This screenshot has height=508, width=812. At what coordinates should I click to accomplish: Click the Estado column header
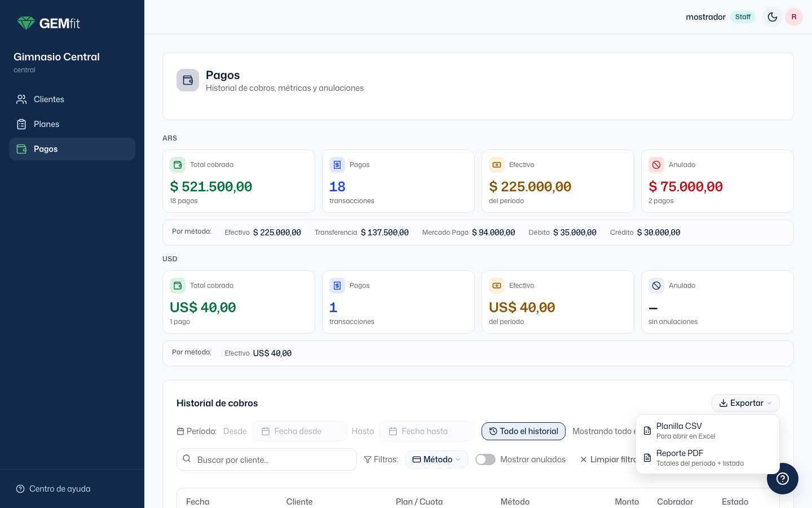point(735,502)
